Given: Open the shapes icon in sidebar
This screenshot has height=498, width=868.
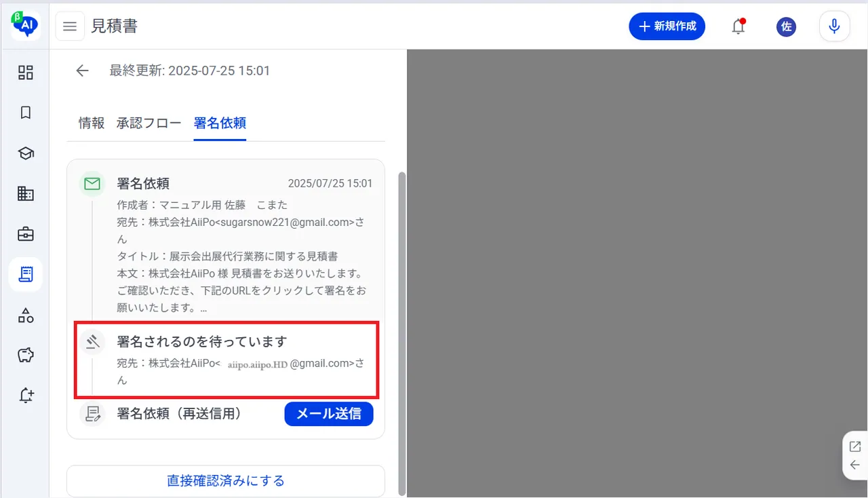Looking at the screenshot, I should [x=26, y=315].
